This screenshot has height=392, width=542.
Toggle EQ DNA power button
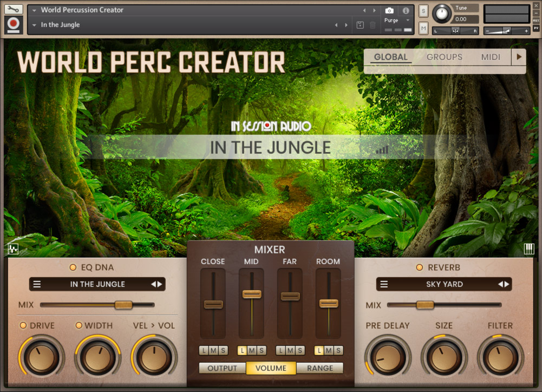pyautogui.click(x=73, y=267)
